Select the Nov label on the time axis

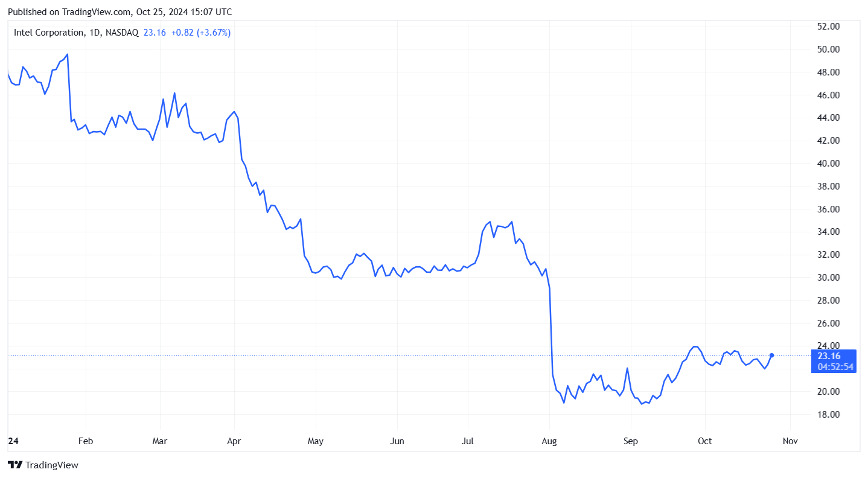(790, 441)
